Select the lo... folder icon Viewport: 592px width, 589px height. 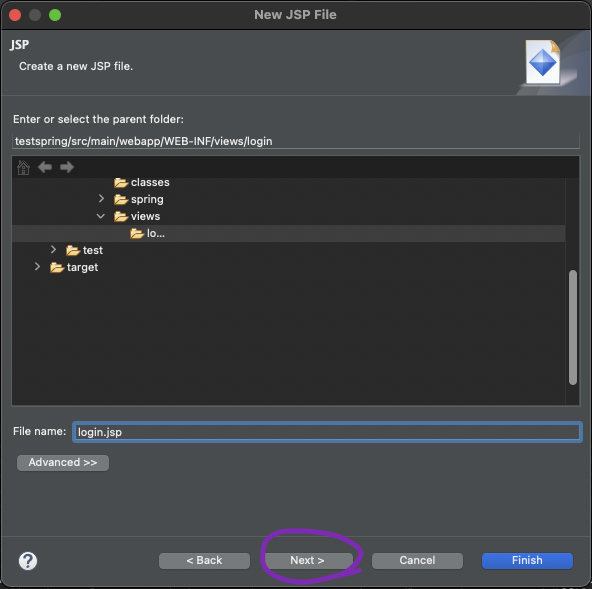point(137,234)
